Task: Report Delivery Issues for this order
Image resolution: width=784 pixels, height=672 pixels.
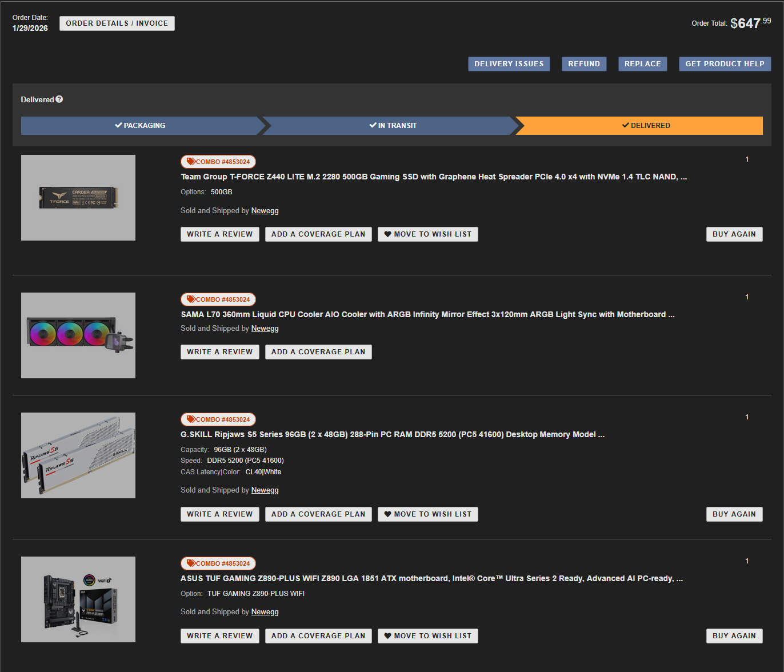Action: 509,64
